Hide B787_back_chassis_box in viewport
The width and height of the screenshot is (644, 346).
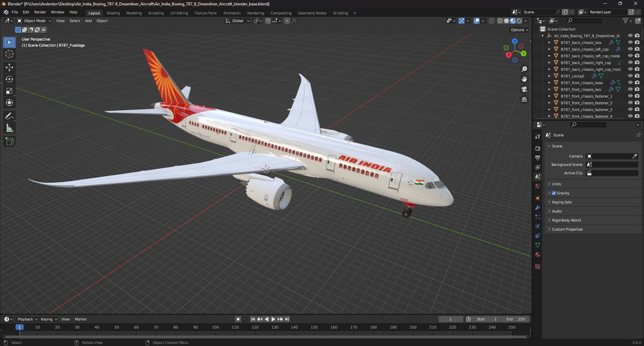[x=630, y=43]
